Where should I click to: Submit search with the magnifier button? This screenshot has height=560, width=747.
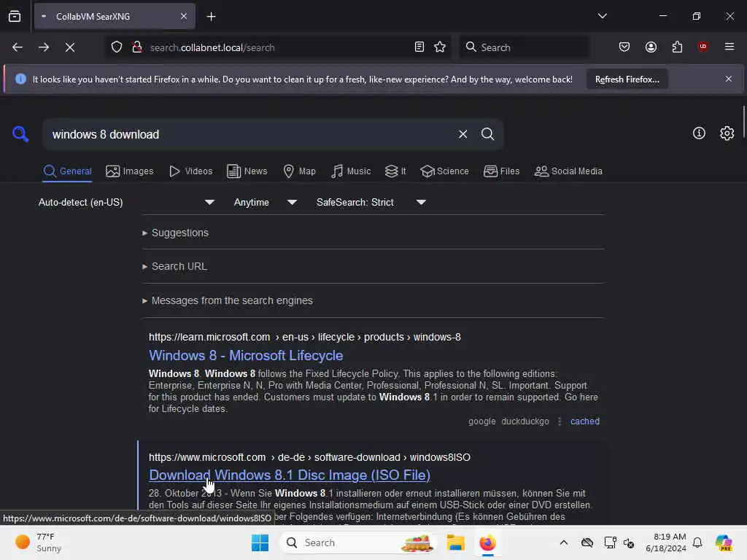coord(487,134)
